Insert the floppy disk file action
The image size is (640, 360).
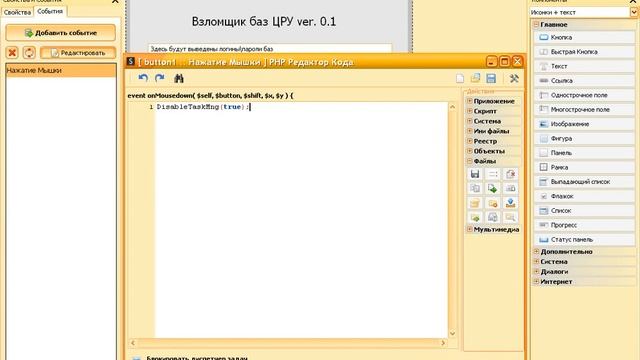point(475,174)
